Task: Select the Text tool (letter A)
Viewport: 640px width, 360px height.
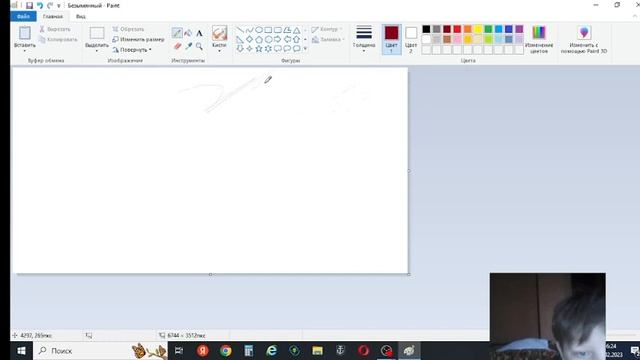Action: pyautogui.click(x=199, y=33)
